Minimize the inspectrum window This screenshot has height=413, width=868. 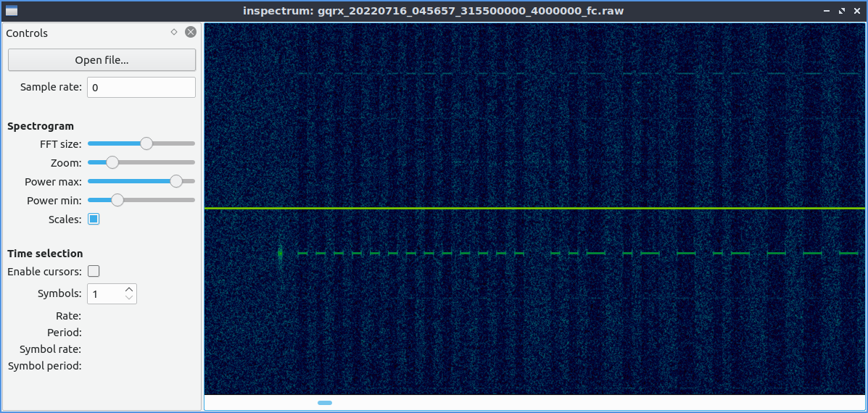click(826, 10)
